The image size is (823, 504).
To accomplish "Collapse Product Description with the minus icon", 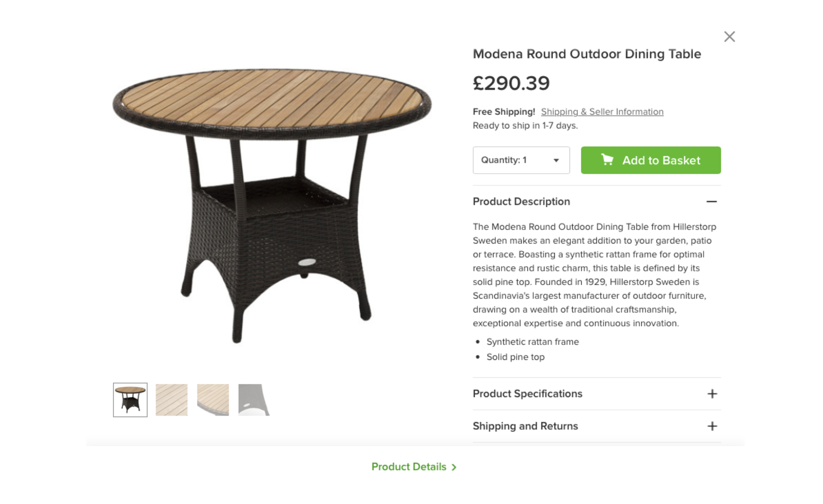I will pyautogui.click(x=712, y=201).
